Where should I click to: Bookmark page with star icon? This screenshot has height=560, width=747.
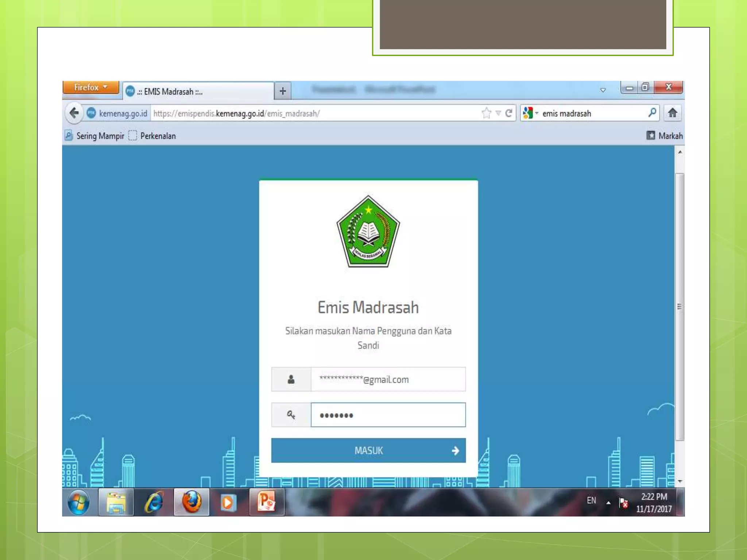pos(486,113)
